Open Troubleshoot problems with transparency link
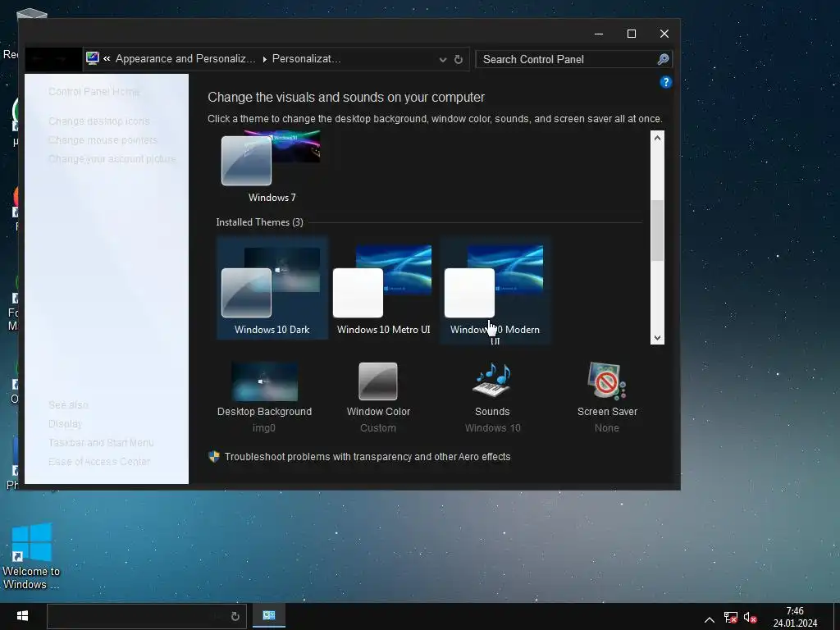Image resolution: width=840 pixels, height=630 pixels. click(367, 456)
